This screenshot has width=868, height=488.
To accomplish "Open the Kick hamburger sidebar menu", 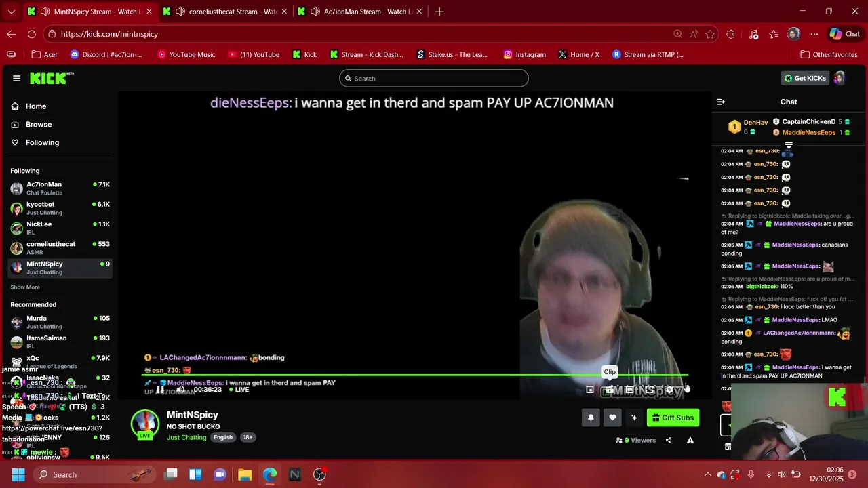I will (16, 78).
